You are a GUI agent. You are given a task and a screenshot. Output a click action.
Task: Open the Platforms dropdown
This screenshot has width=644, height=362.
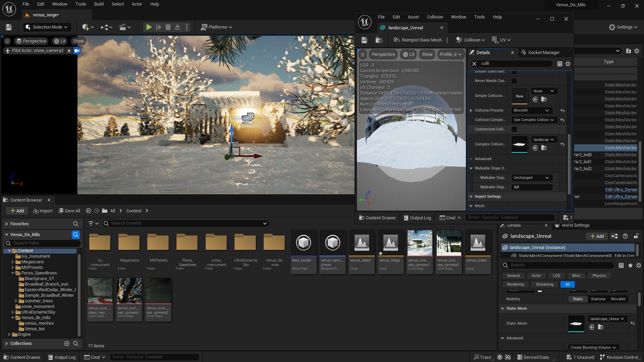click(x=217, y=27)
